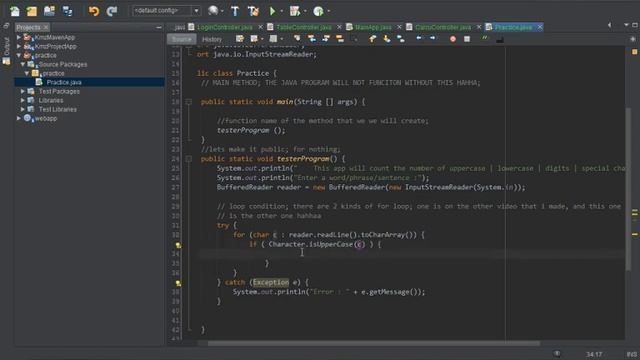The height and width of the screenshot is (360, 640).
Task: Toggle code fold for main method
Action: [189, 102]
